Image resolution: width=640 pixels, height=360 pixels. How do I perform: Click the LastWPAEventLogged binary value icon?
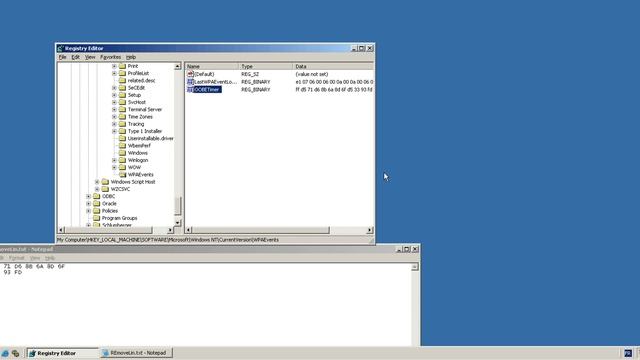[190, 82]
